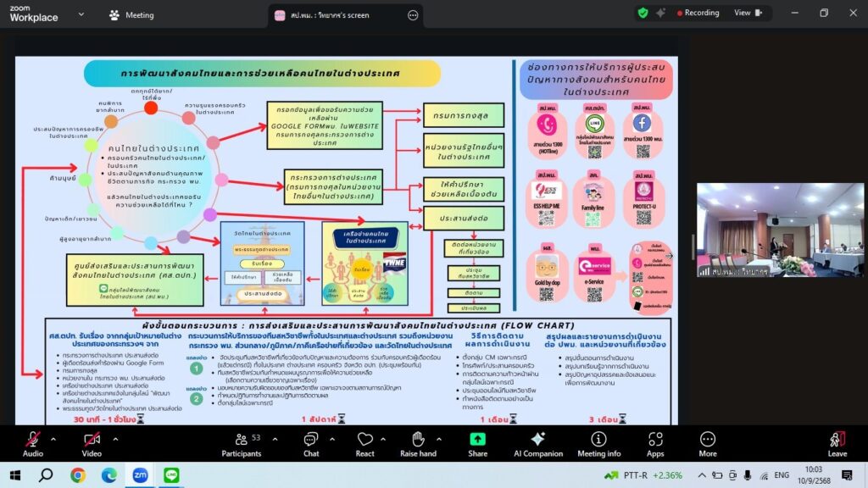Screen dimensions: 868x488
Task: Open the View layout menu
Action: pos(748,13)
